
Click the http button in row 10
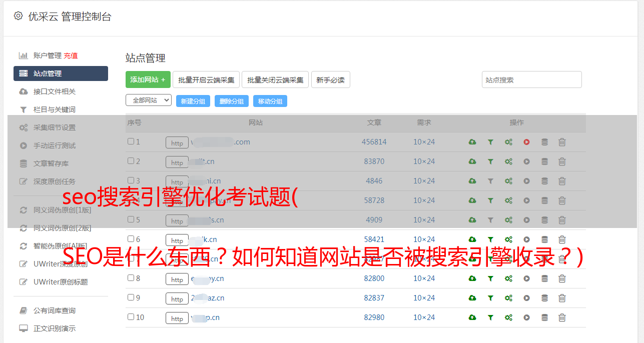(177, 318)
